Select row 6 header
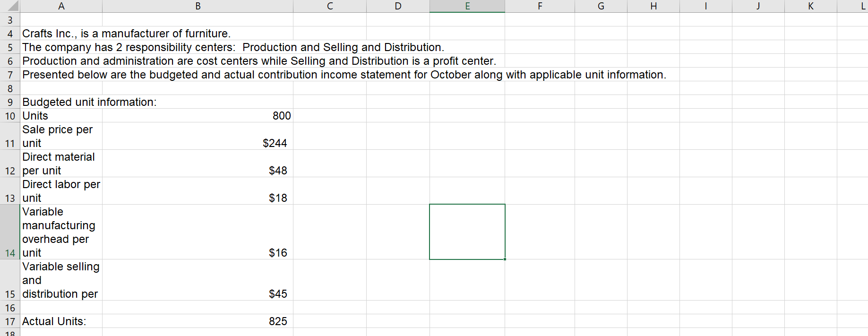This screenshot has height=336, width=868. click(10, 61)
